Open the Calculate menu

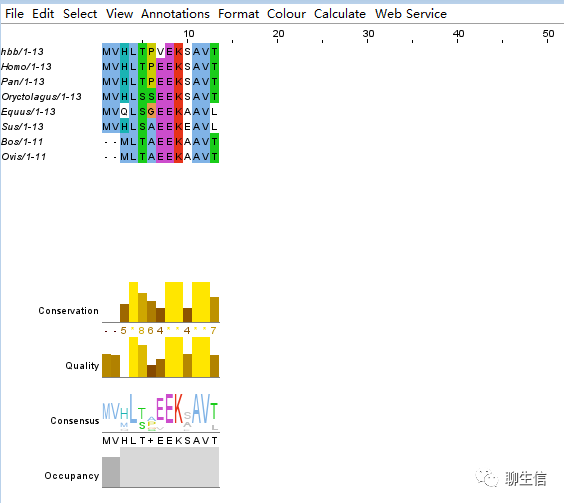point(340,14)
